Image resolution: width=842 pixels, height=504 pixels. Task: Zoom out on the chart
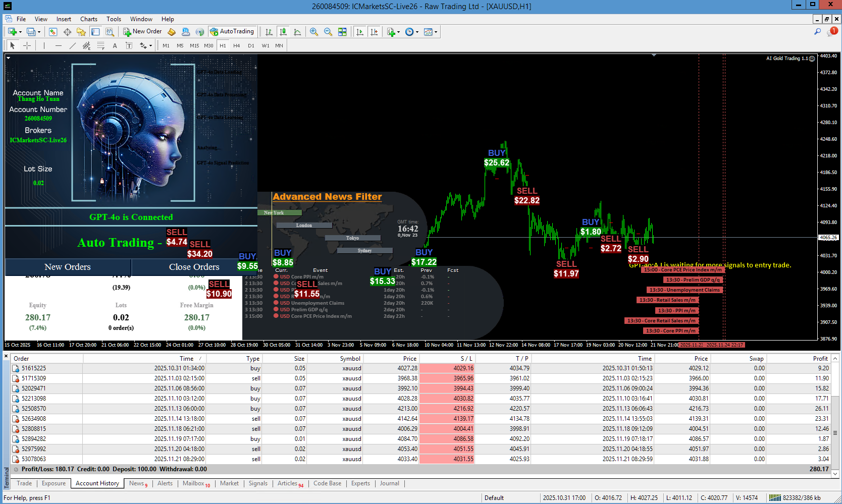coord(328,32)
